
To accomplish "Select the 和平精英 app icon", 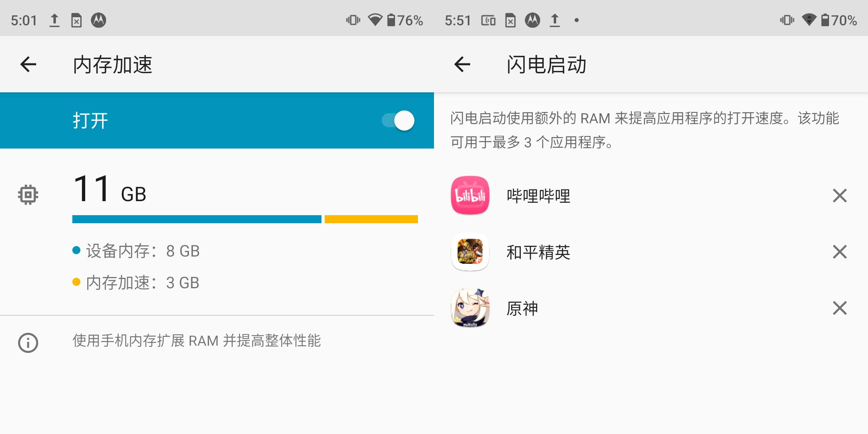I will coord(470,253).
